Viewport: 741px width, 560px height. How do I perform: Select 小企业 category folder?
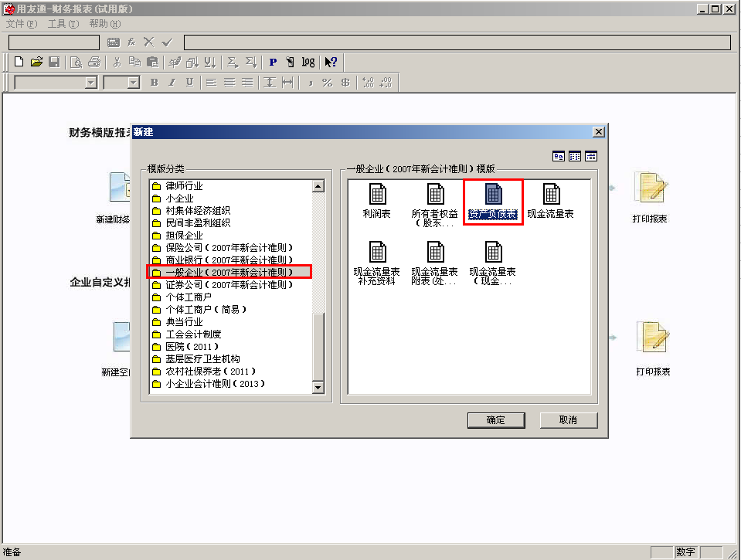173,199
